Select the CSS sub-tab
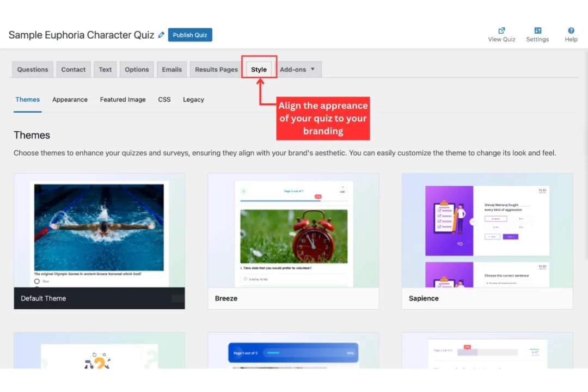Viewport: 588px width, 392px height. [164, 100]
